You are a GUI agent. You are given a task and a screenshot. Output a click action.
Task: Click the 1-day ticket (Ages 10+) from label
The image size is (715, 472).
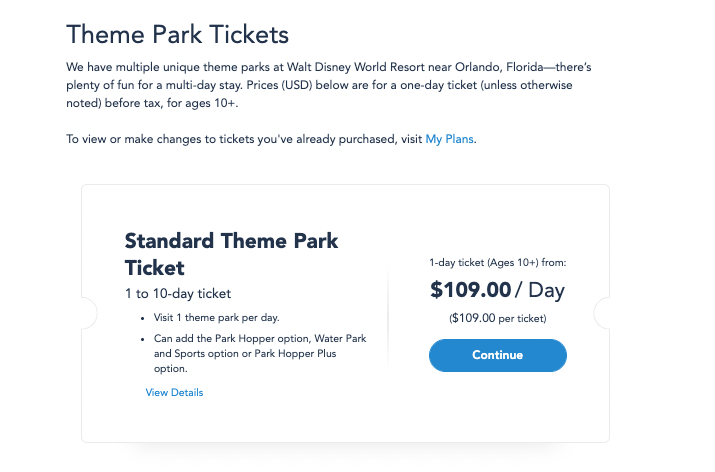tap(497, 262)
